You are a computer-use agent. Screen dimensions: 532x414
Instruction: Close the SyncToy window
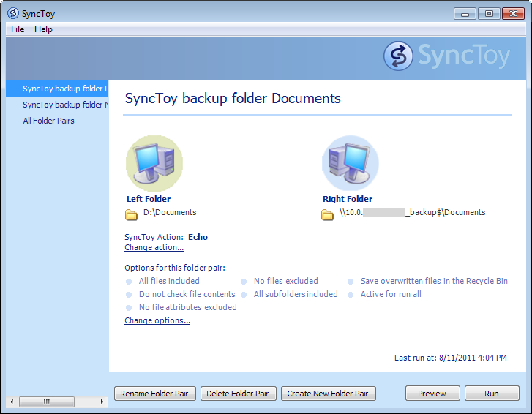coord(513,14)
